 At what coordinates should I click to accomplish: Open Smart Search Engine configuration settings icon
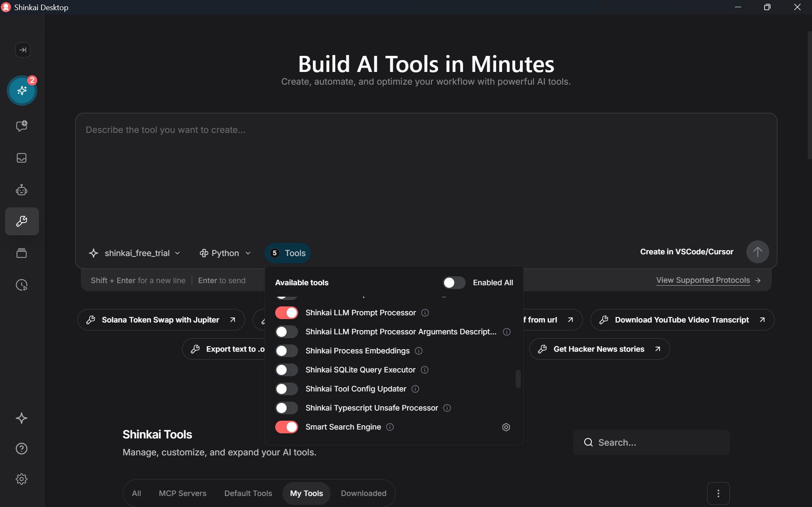pyautogui.click(x=506, y=427)
